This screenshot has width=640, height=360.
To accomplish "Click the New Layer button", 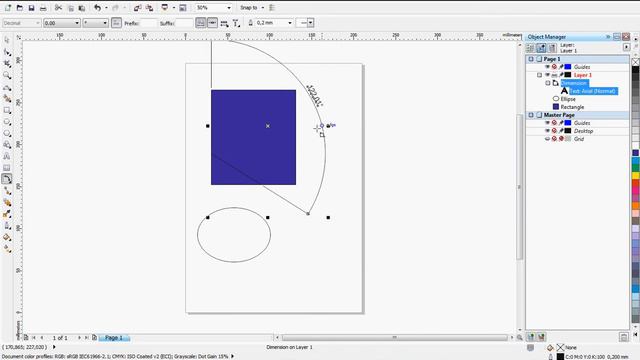I will (x=531, y=337).
